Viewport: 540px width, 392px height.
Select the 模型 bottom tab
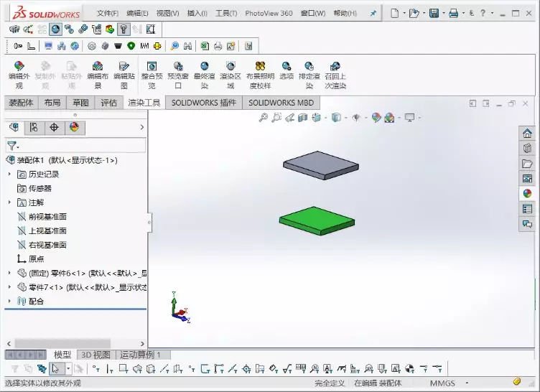coord(62,355)
